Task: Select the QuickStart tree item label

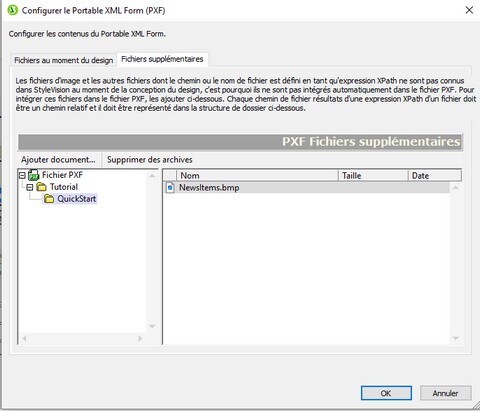Action: click(x=77, y=199)
